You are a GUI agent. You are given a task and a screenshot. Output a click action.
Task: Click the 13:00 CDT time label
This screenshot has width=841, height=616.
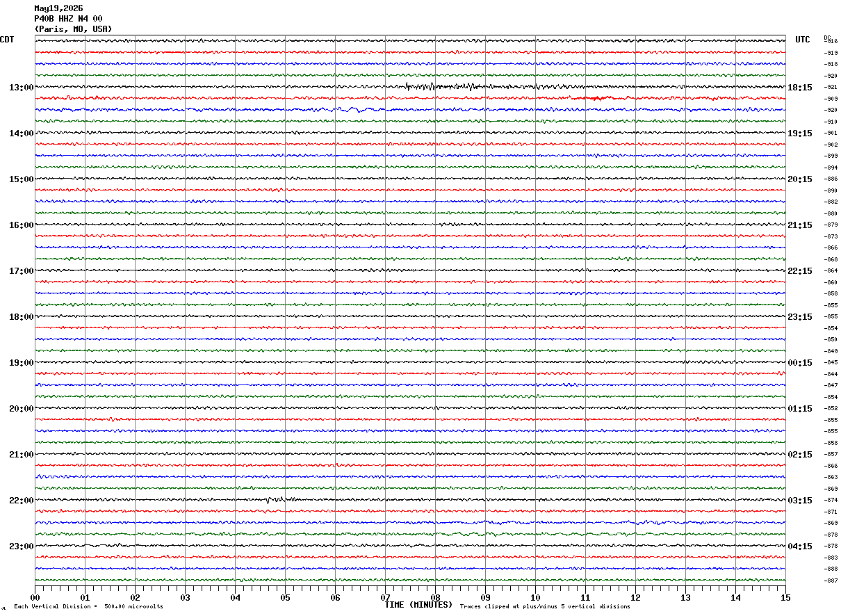[21, 88]
